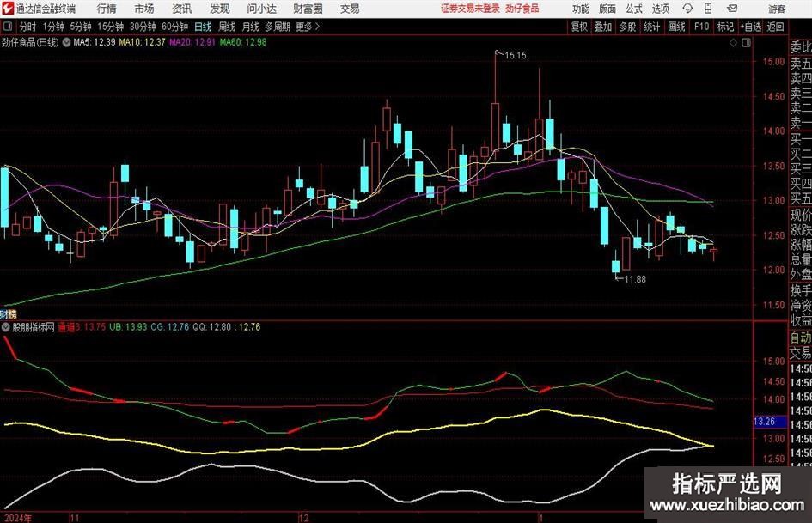Click the 证券交易未登录 login link
Screen dimensions: 812x523
click(469, 9)
